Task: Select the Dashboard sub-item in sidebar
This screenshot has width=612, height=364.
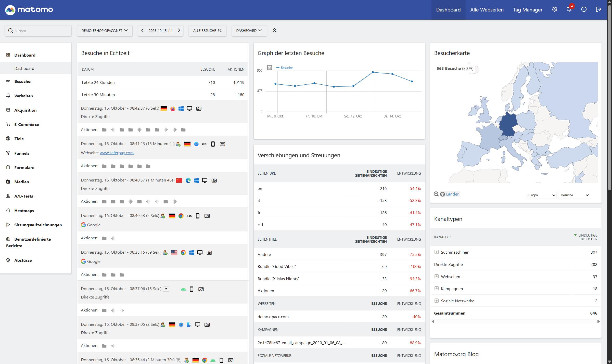Action: (x=36, y=68)
